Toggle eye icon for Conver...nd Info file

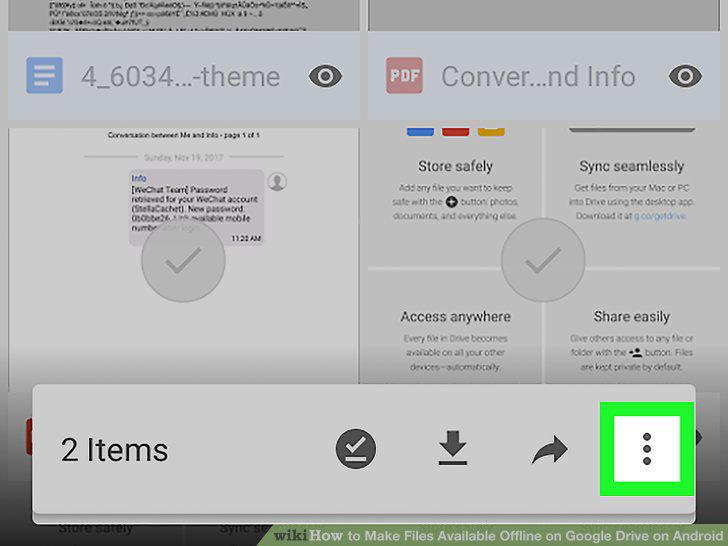[x=685, y=76]
